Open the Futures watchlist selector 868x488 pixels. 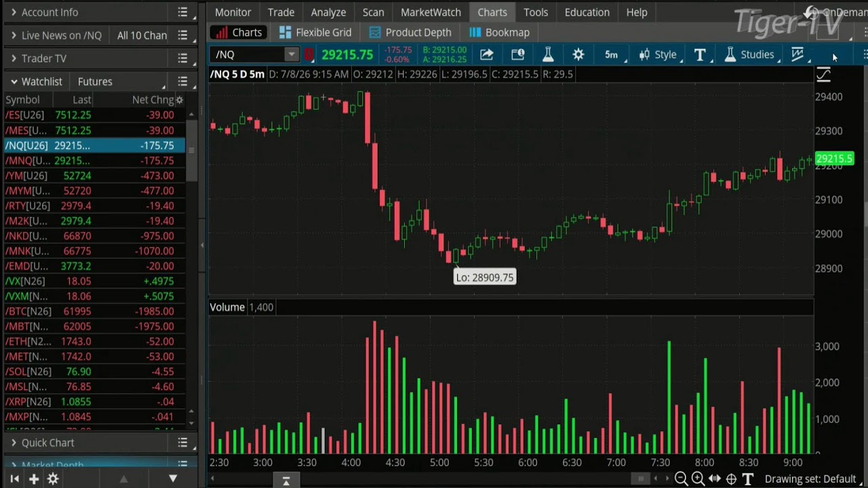tap(119, 81)
